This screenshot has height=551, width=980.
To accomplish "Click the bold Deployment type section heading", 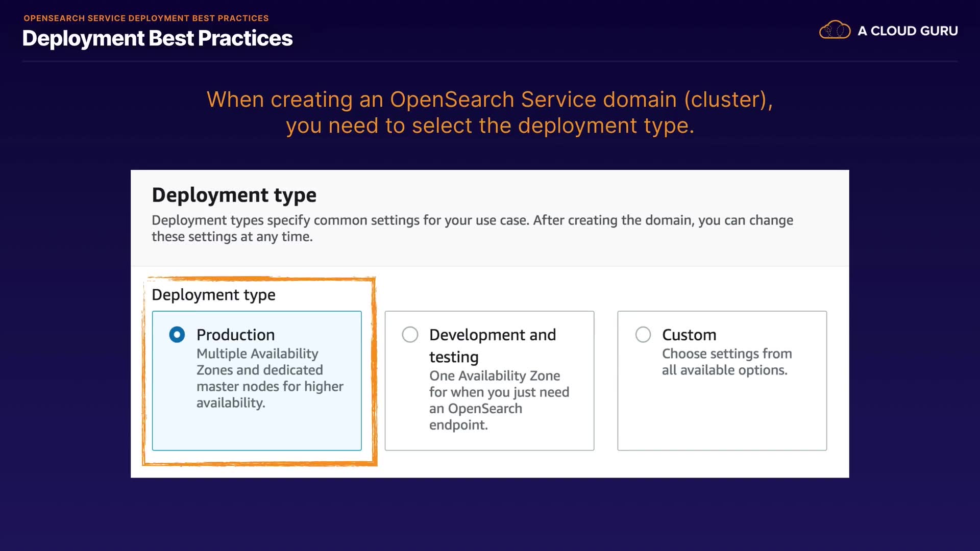I will (234, 195).
